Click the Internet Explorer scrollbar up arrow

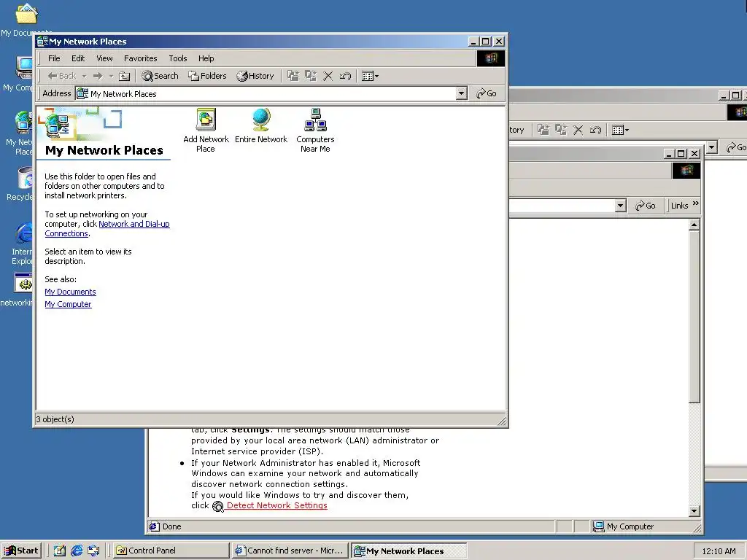click(694, 225)
